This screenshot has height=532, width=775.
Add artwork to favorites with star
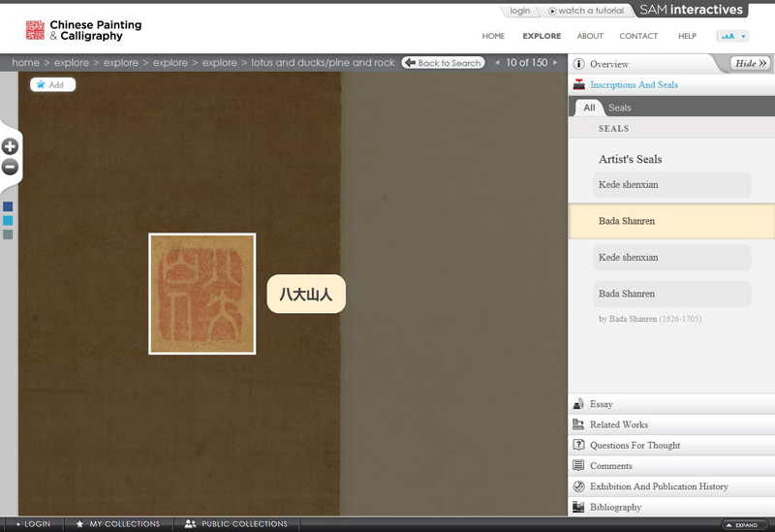pos(52,84)
